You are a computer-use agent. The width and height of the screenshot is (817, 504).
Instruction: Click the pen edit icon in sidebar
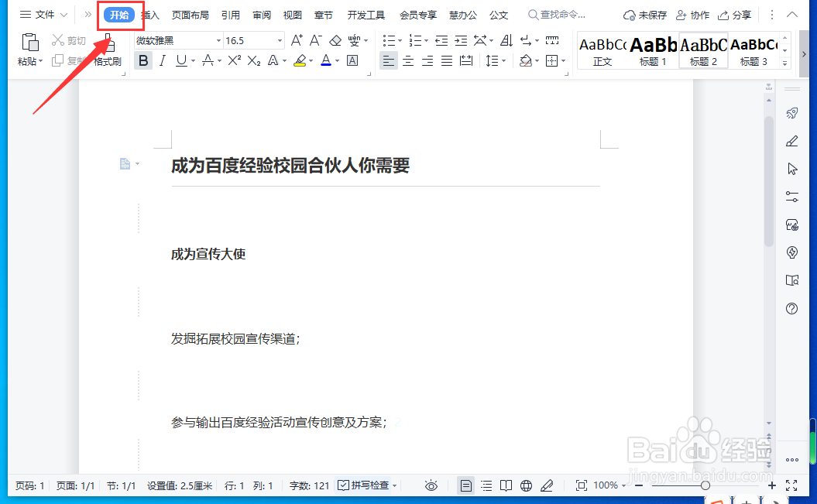click(792, 141)
